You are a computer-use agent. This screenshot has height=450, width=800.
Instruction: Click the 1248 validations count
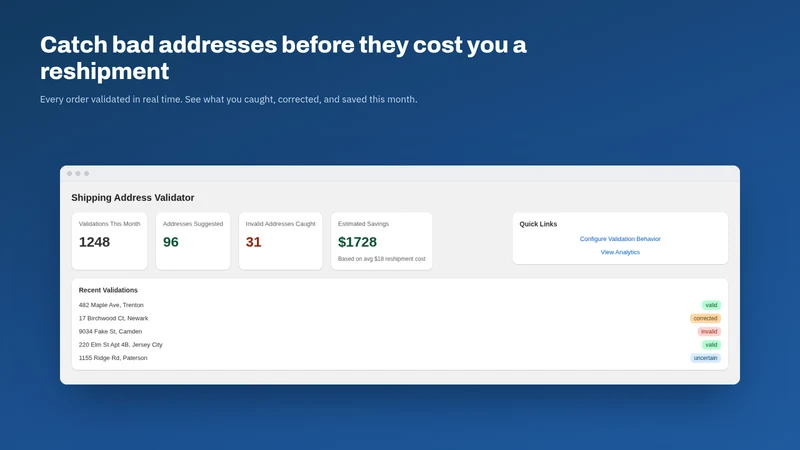[x=94, y=242]
